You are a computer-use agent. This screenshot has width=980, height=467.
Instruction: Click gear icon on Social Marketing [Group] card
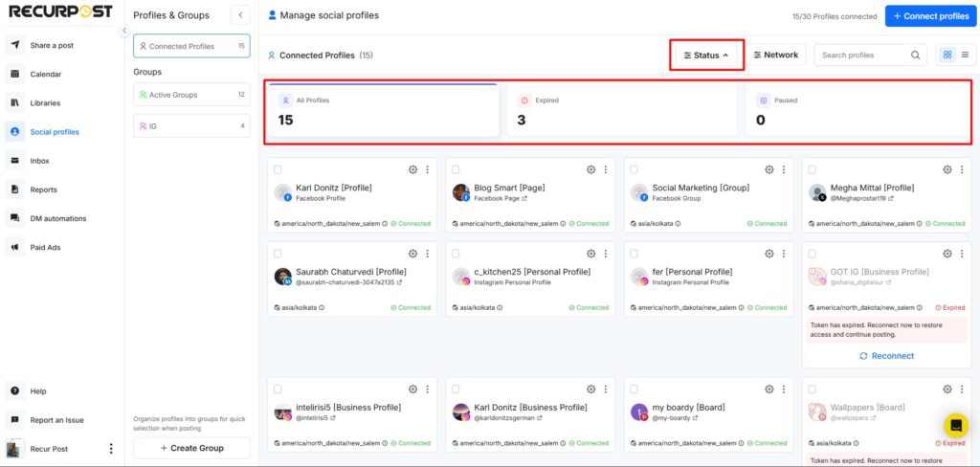coord(769,169)
